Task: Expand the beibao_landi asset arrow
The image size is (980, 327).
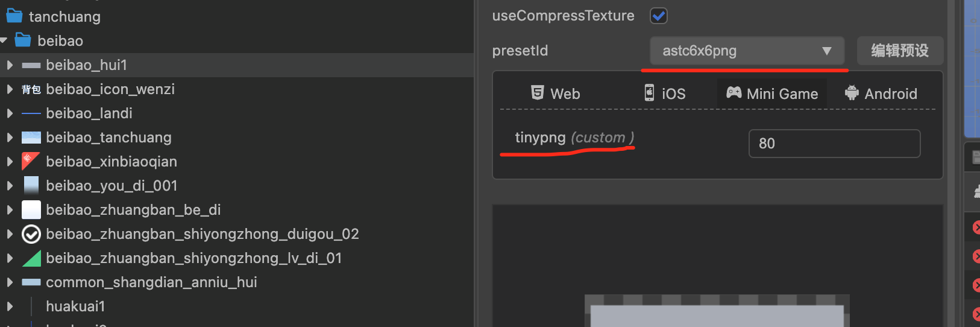Action: tap(10, 113)
